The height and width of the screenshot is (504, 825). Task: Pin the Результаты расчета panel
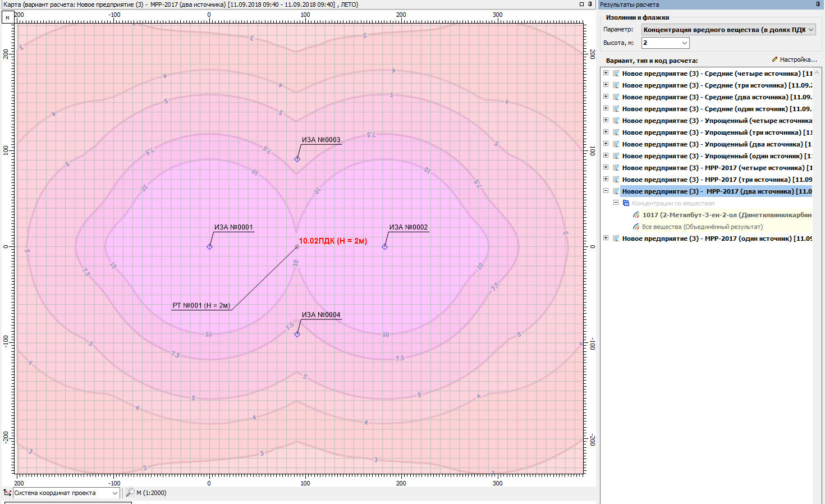pyautogui.click(x=818, y=4)
